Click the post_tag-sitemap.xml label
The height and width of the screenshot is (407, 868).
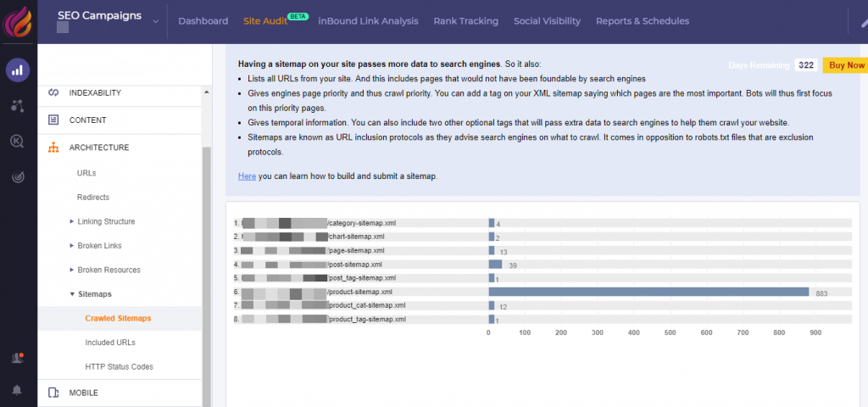[x=363, y=278]
